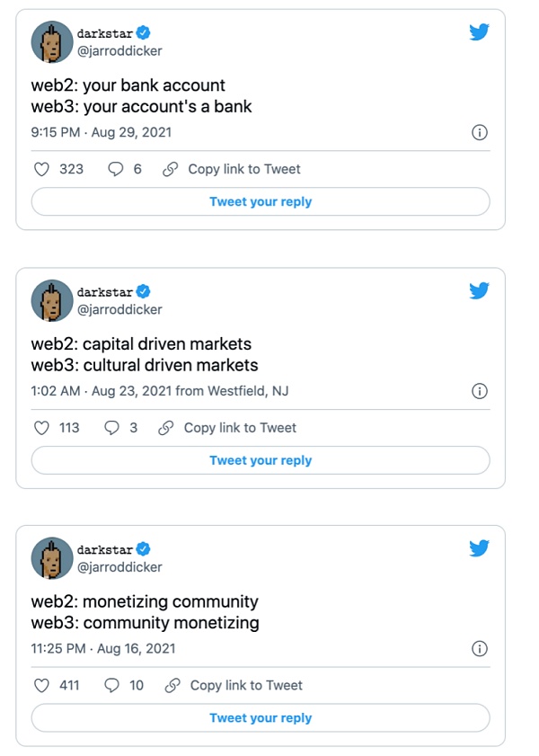Screen dimensions: 539x756
Task: Click the Twitter bird icon on the capital driven markets tweet
Action: [x=479, y=290]
